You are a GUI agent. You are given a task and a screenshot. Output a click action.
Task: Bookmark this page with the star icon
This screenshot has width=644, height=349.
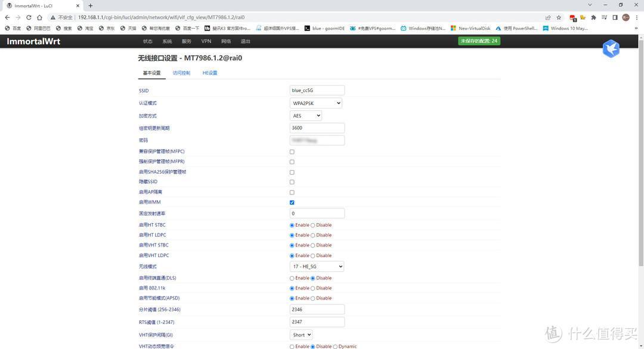click(x=559, y=17)
